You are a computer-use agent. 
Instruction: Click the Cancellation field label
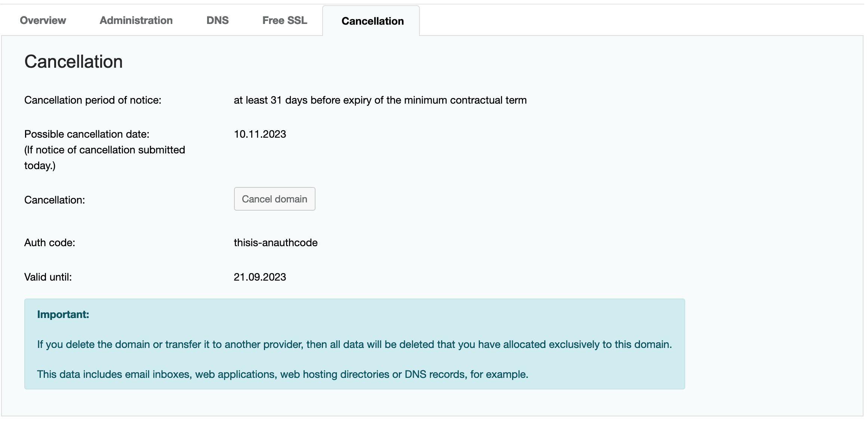[x=54, y=200]
